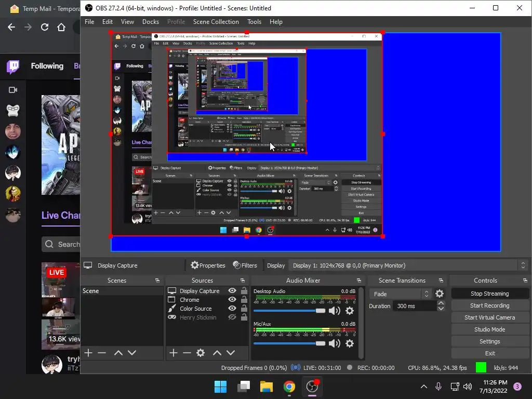532x399 pixels.
Task: Move scene down arrow
Action: (x=132, y=353)
